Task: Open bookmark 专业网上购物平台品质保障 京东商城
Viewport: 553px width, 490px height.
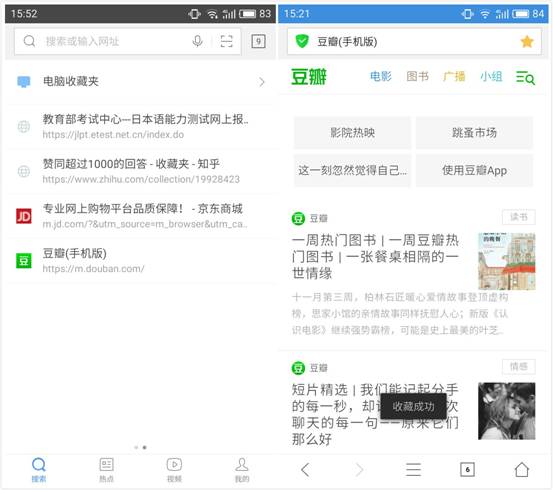Action: click(141, 216)
